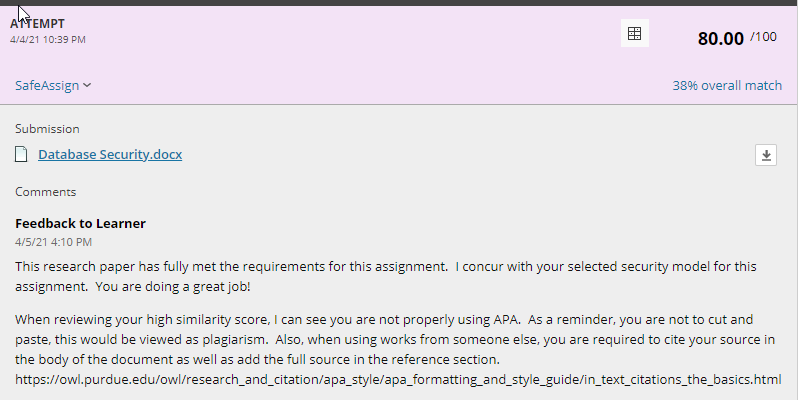View the 38% overall match report

727,85
